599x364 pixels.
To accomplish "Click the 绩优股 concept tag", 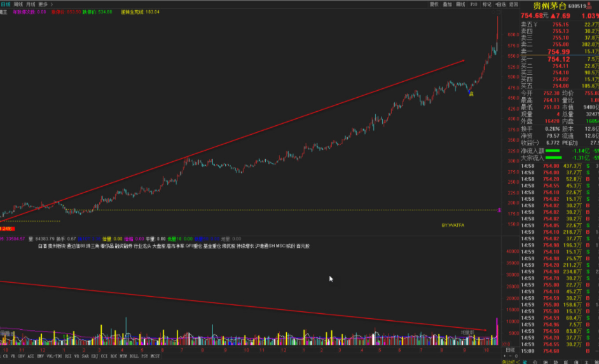I will 228,246.
